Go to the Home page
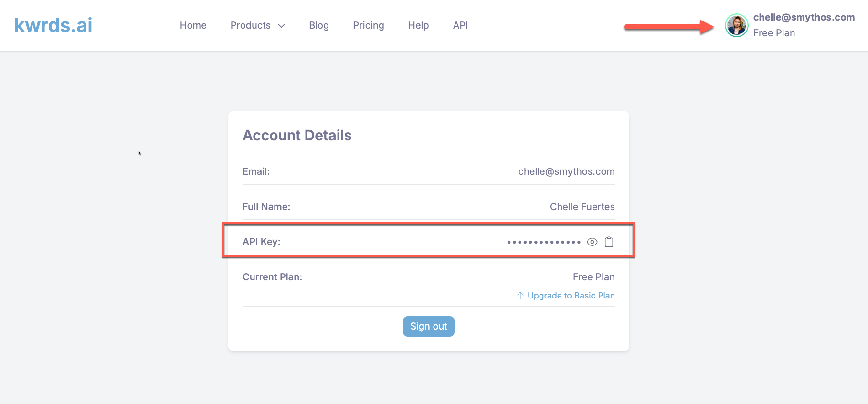The height and width of the screenshot is (404, 868). coord(193,25)
